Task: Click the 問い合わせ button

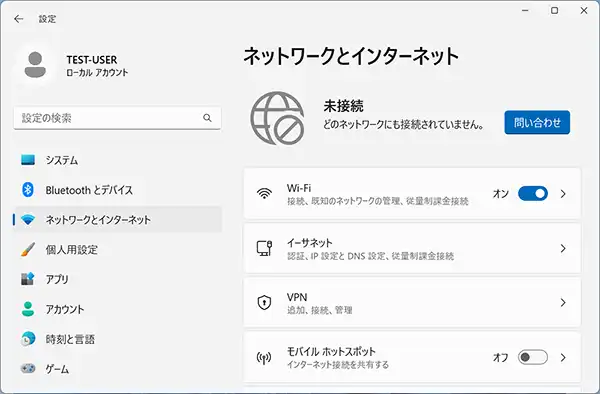Action: pyautogui.click(x=537, y=122)
